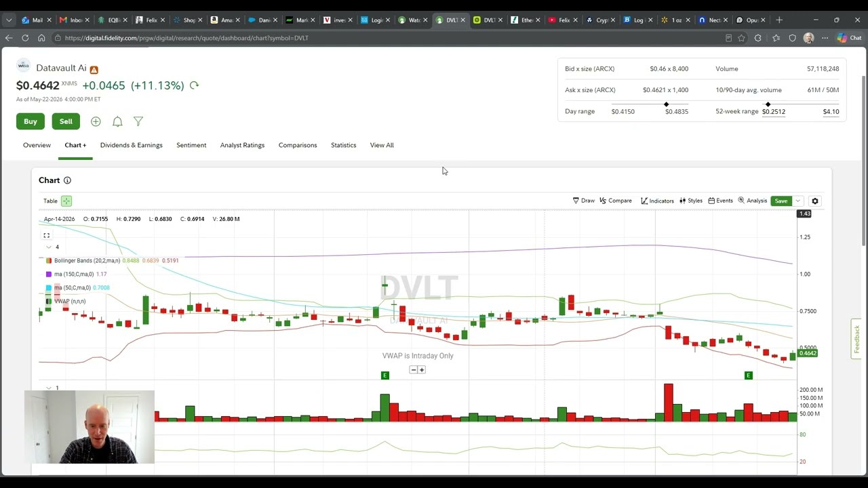
Task: Open a new browser tab
Action: [x=779, y=20]
